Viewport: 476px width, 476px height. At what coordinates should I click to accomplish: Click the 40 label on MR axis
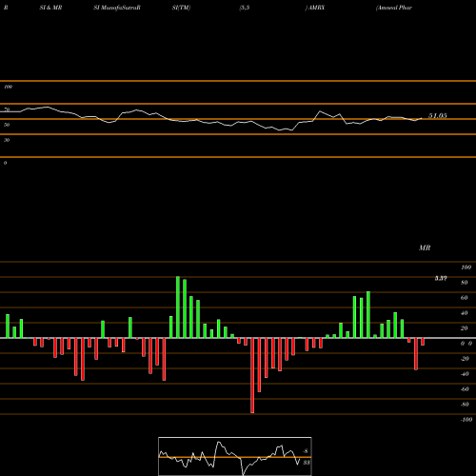[465, 313]
